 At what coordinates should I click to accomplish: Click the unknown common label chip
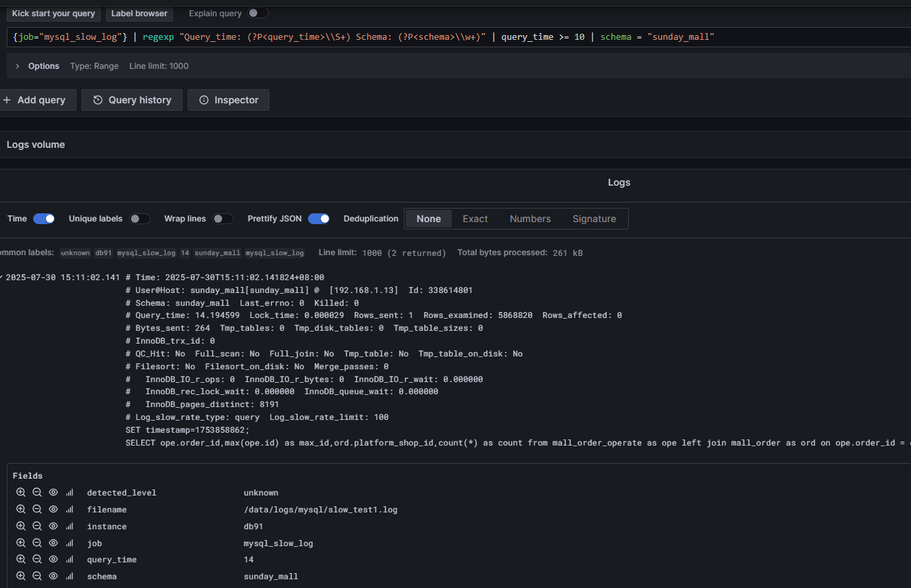[x=75, y=253]
